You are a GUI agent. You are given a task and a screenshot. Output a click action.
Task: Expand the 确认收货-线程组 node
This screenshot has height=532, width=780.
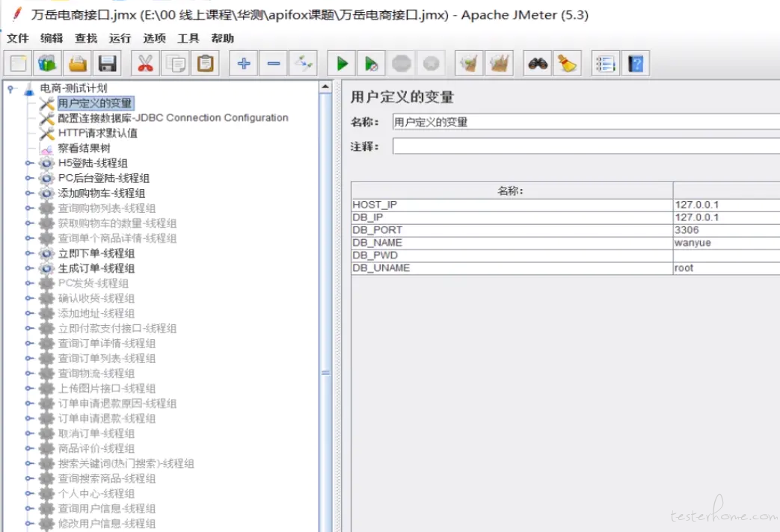tap(29, 298)
